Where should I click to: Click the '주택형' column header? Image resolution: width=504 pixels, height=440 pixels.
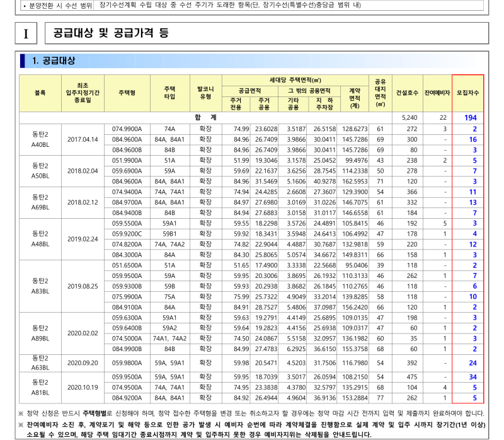pos(127,93)
